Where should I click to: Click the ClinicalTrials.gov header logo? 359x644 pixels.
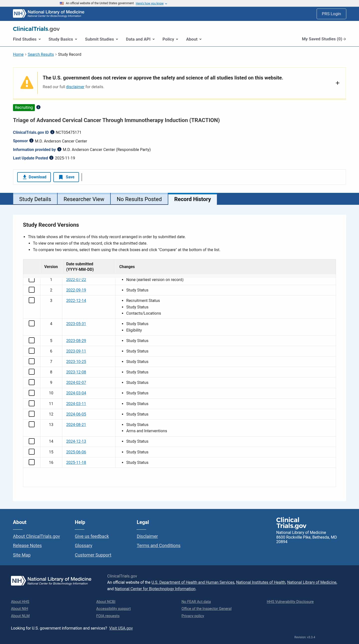[x=36, y=29]
